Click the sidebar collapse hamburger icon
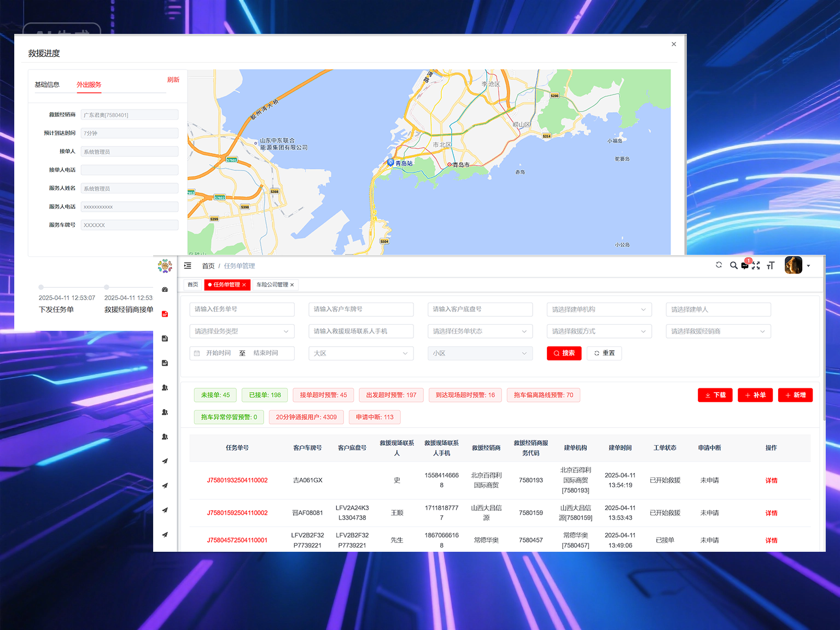This screenshot has width=840, height=630. (x=188, y=266)
